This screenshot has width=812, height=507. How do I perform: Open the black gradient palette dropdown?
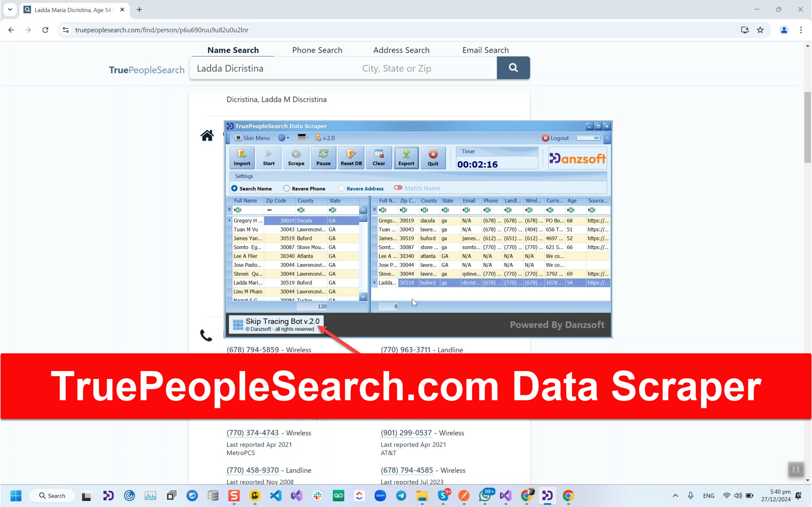tap(303, 138)
